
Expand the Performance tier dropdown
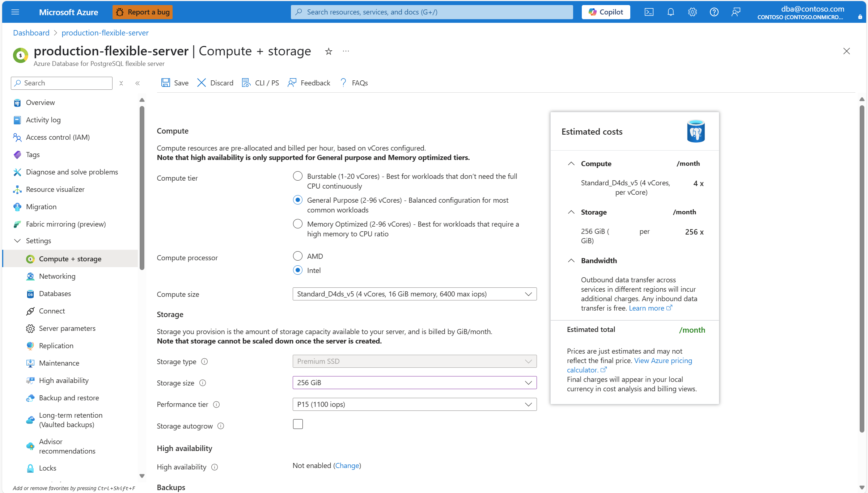coord(414,404)
